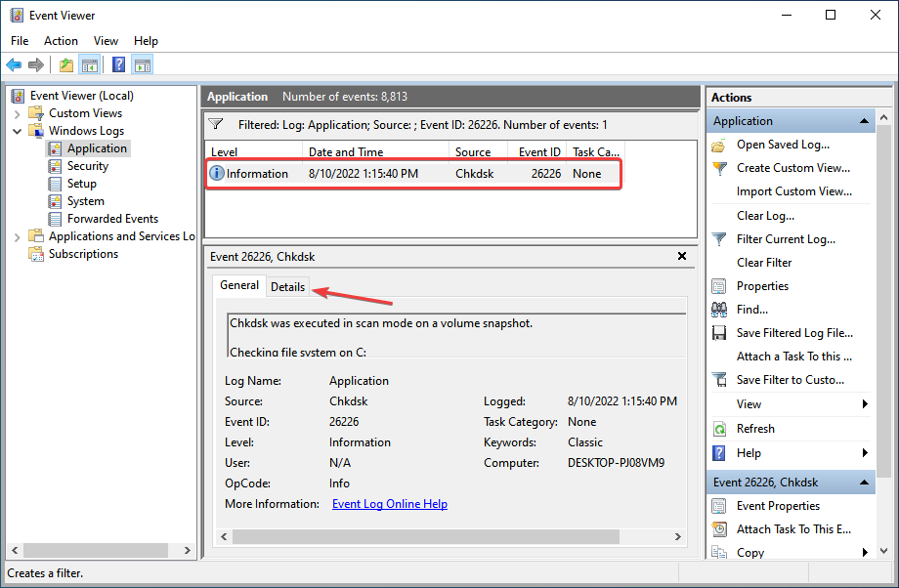Click Clear Log in Actions pane
This screenshot has height=588, width=899.
pyautogui.click(x=765, y=216)
